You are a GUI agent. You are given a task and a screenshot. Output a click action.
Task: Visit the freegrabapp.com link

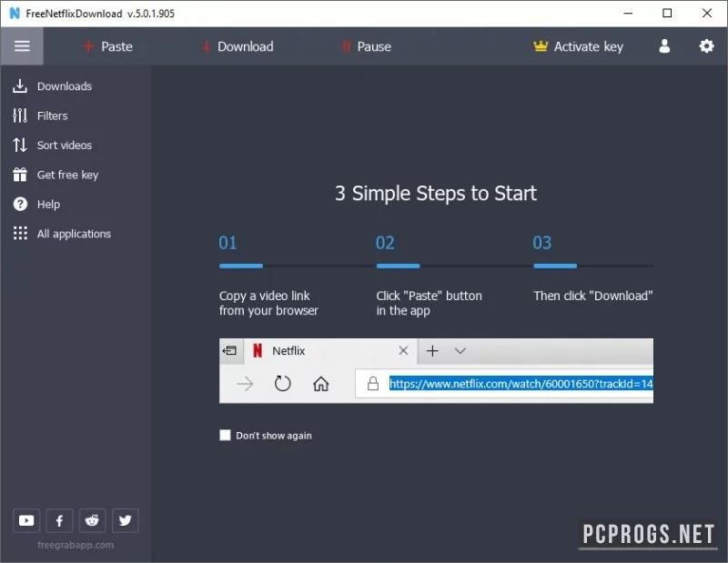(x=76, y=545)
